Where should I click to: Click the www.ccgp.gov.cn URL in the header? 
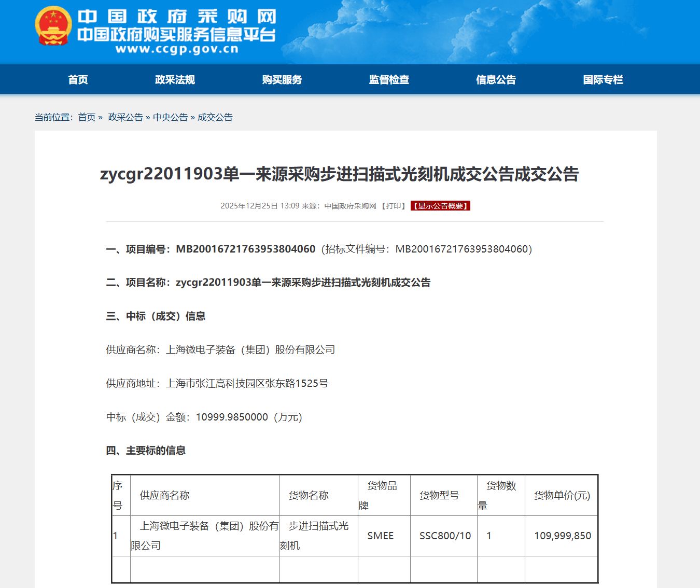(x=177, y=49)
